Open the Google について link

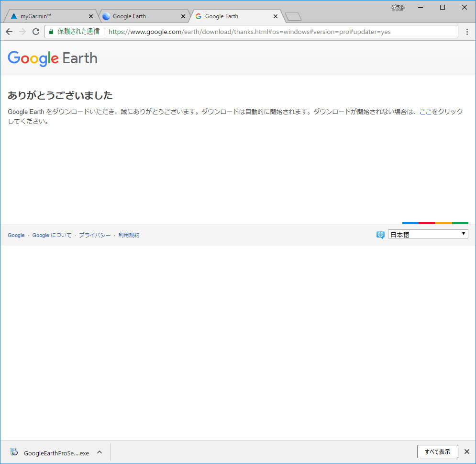click(52, 235)
